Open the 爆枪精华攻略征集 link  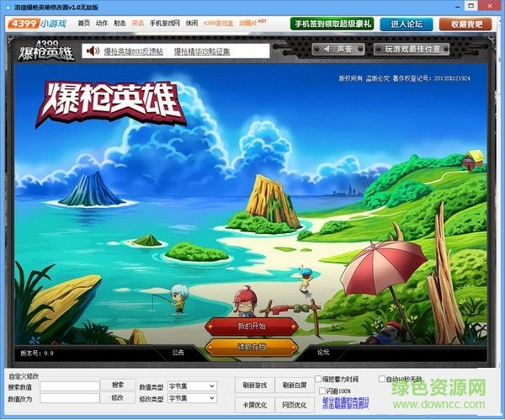[x=202, y=51]
